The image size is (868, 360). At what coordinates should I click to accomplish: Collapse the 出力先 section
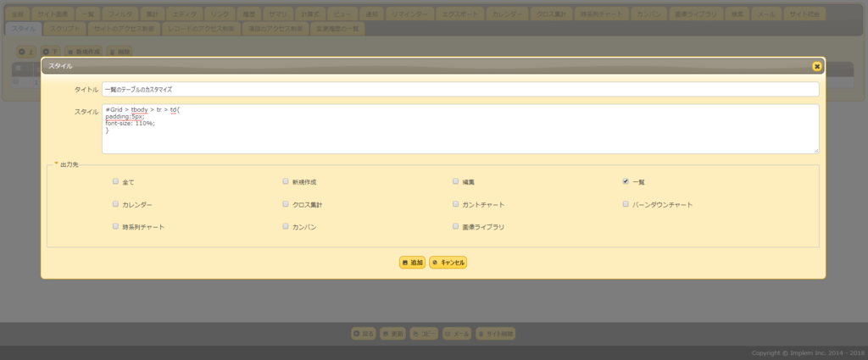(x=66, y=164)
